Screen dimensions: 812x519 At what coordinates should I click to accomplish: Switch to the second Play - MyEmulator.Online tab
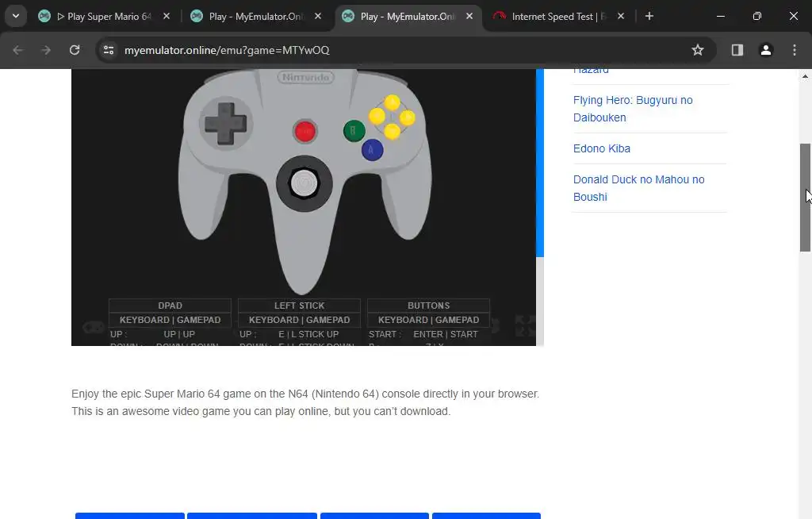click(256, 16)
